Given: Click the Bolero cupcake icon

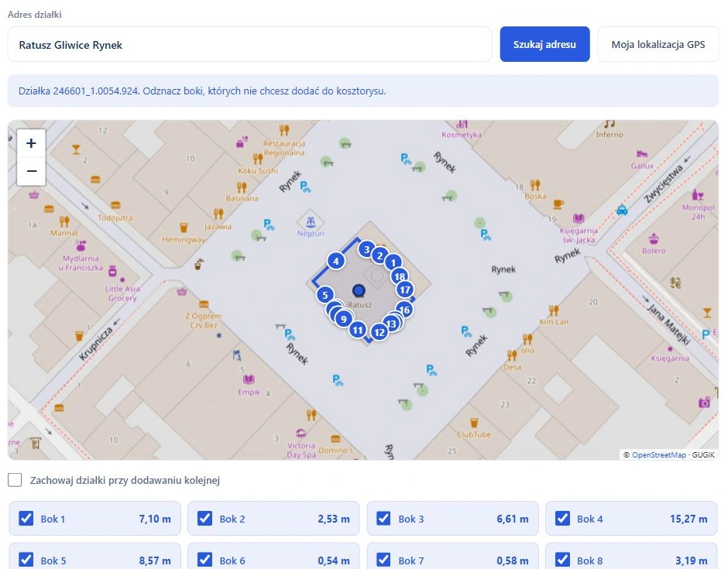Looking at the screenshot, I should tap(654, 238).
